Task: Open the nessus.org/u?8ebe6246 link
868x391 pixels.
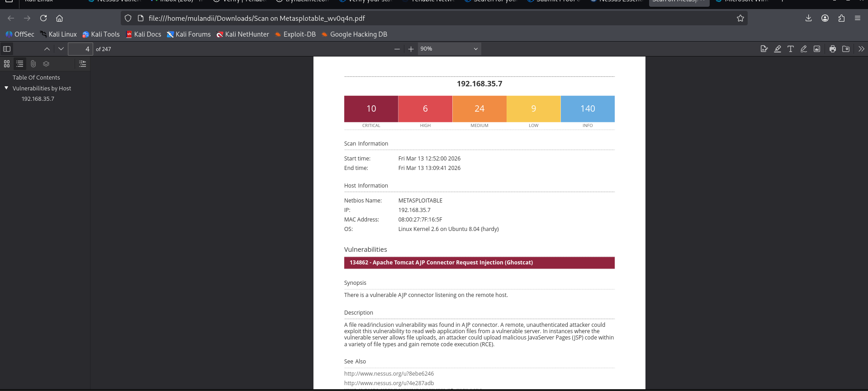Action: coord(389,374)
